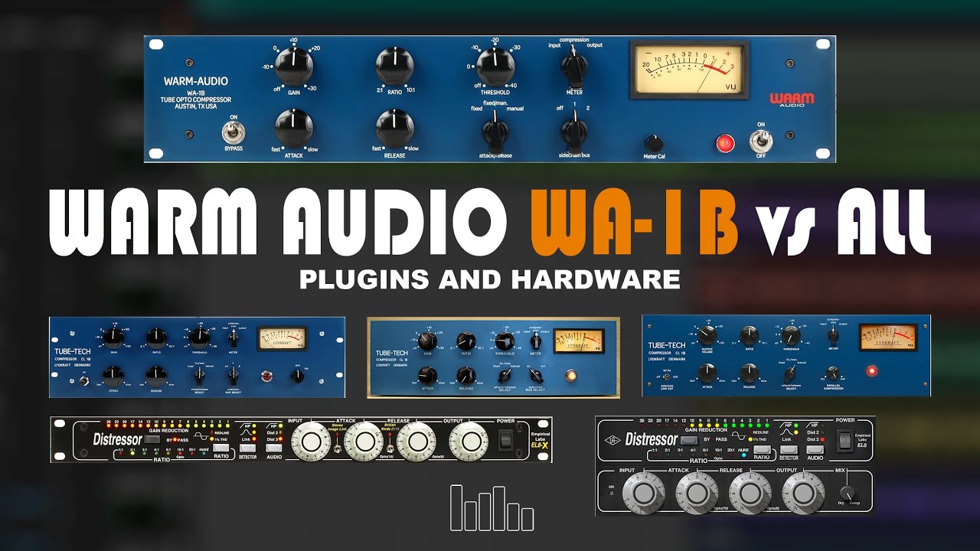Adjust PARALLEL COMPRESSION knob on right Tube-Tech plugin

834,373
